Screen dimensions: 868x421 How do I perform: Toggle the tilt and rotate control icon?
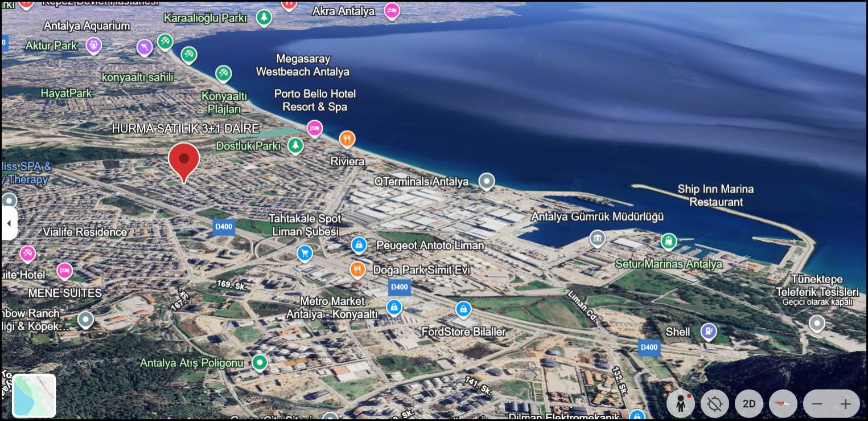[715, 404]
